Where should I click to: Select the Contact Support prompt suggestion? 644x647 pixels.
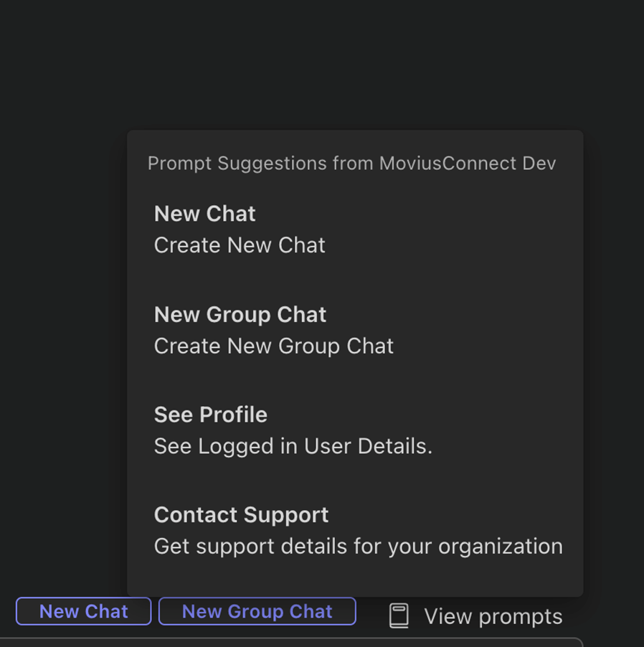coord(241,515)
